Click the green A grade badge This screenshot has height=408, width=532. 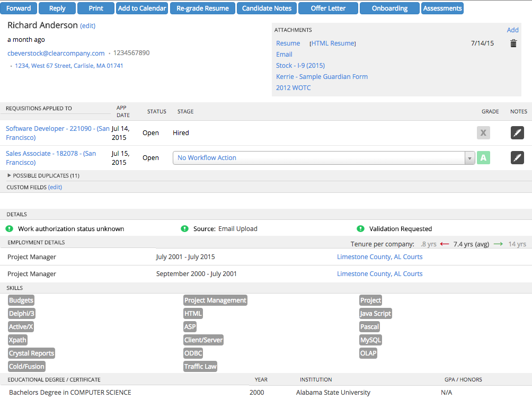[x=483, y=157]
